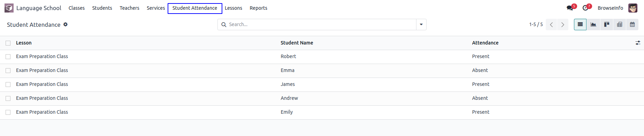Open the Lessons menu
Screen dimensions: 644x136
pyautogui.click(x=233, y=8)
